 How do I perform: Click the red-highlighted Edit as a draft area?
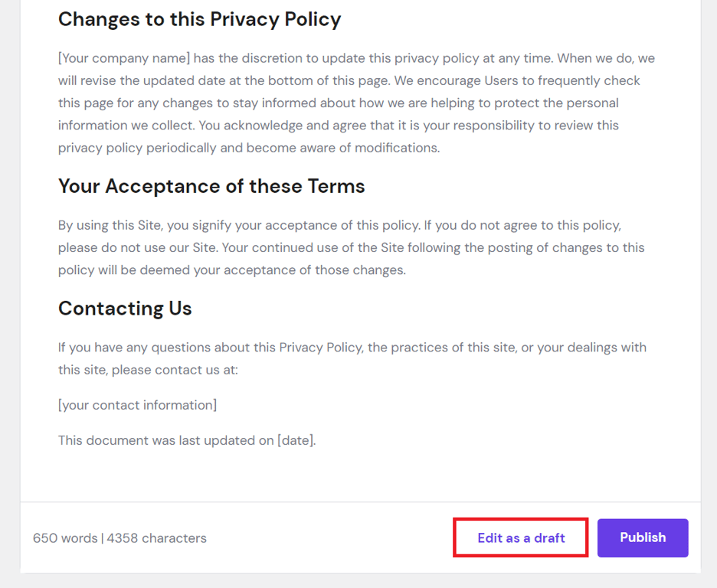coord(520,537)
